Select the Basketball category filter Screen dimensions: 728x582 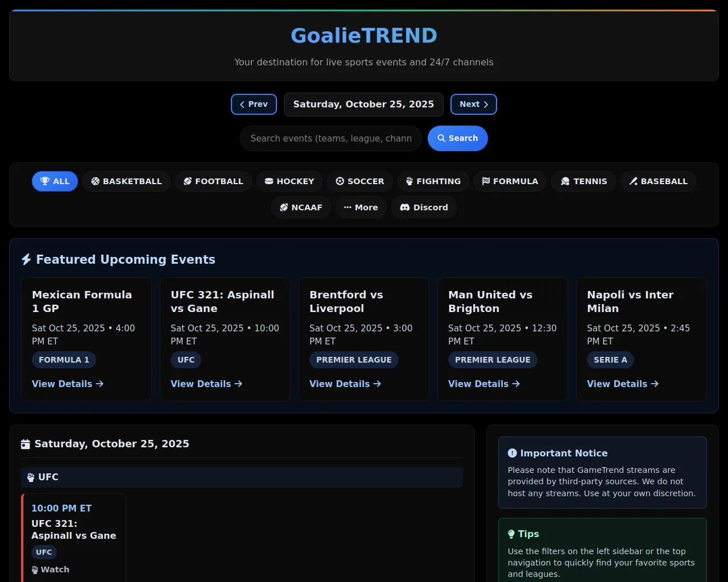126,181
